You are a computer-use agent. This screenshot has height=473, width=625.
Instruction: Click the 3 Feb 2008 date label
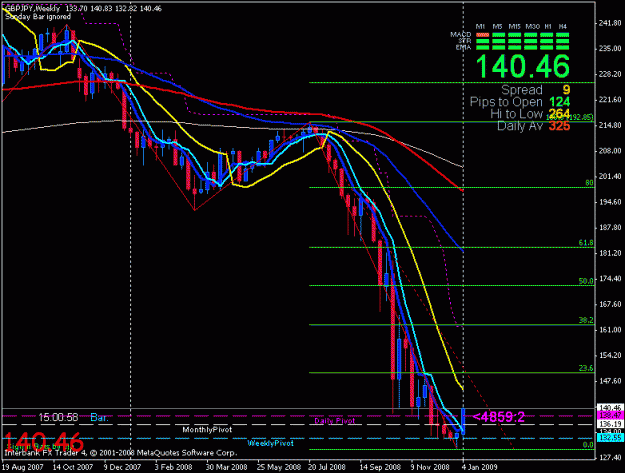coord(173,467)
